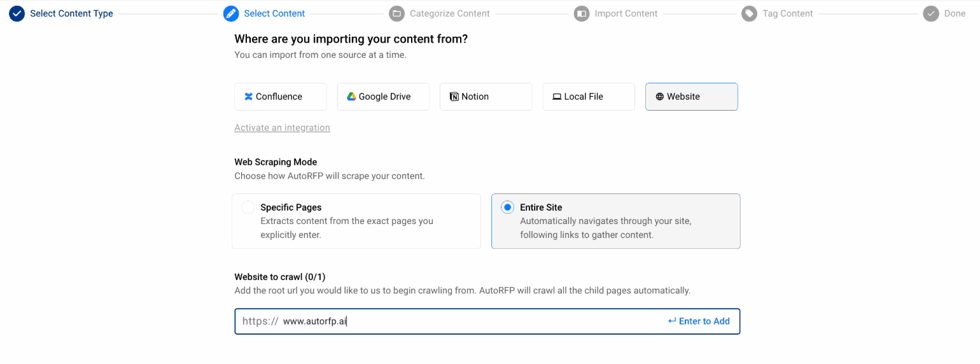Click the Done step checkmark icon
Image resolution: width=980 pixels, height=364 pixels.
931,13
